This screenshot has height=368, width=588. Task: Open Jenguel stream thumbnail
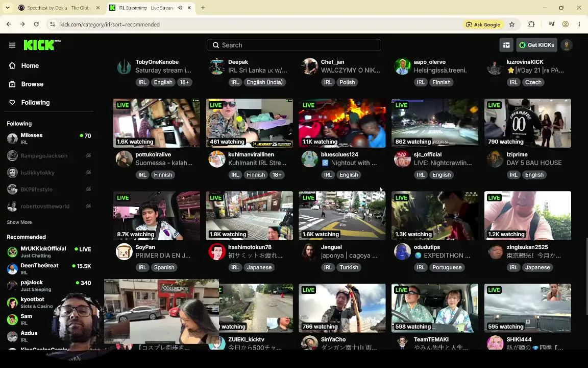point(342,216)
